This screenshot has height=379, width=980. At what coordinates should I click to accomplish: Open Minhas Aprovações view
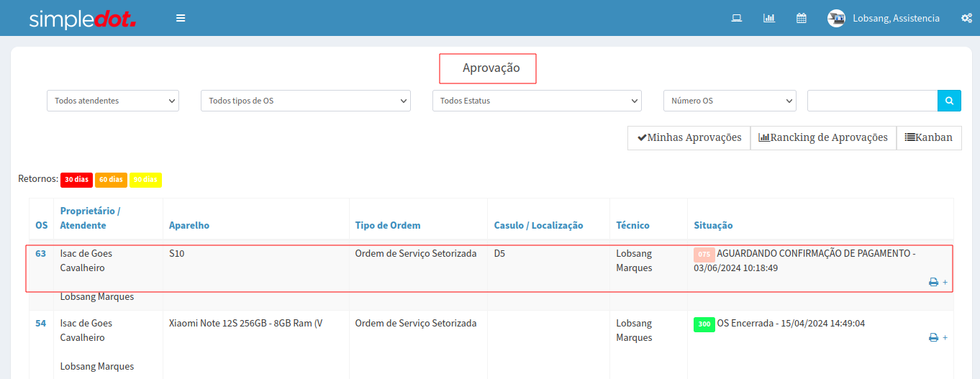(x=689, y=137)
